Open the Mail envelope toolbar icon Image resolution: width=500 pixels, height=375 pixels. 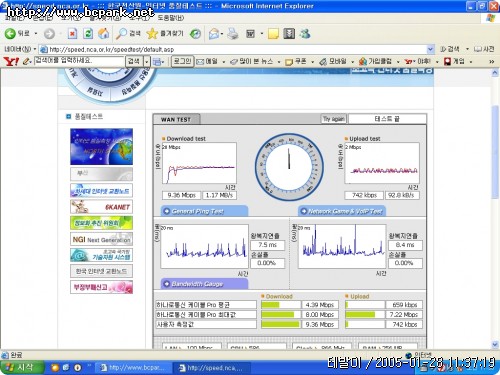pyautogui.click(x=214, y=34)
